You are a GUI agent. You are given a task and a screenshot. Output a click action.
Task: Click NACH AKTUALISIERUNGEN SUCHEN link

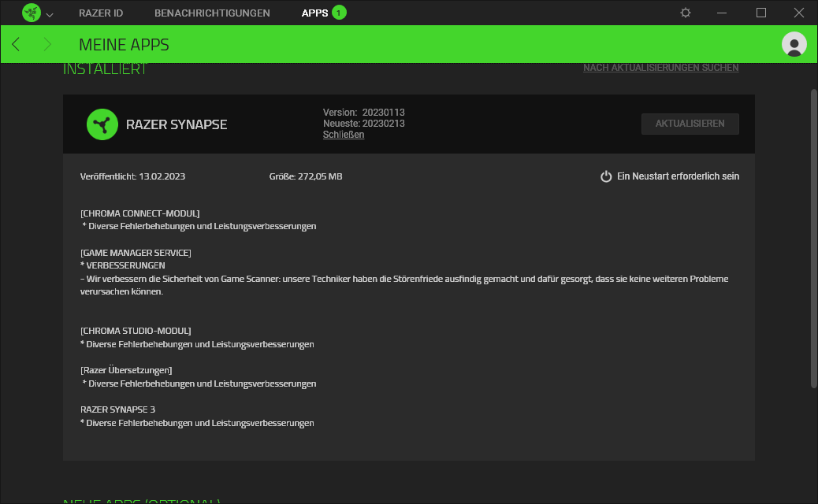click(660, 68)
